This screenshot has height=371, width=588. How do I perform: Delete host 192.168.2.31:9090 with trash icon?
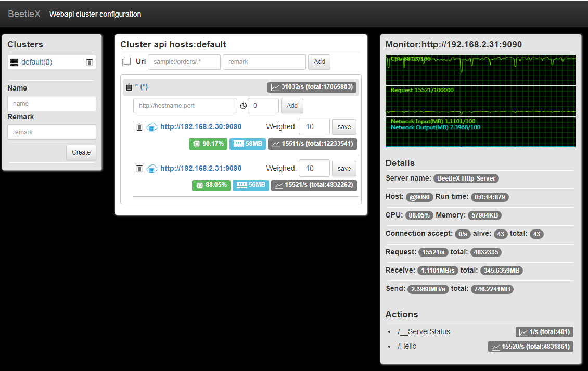point(139,169)
